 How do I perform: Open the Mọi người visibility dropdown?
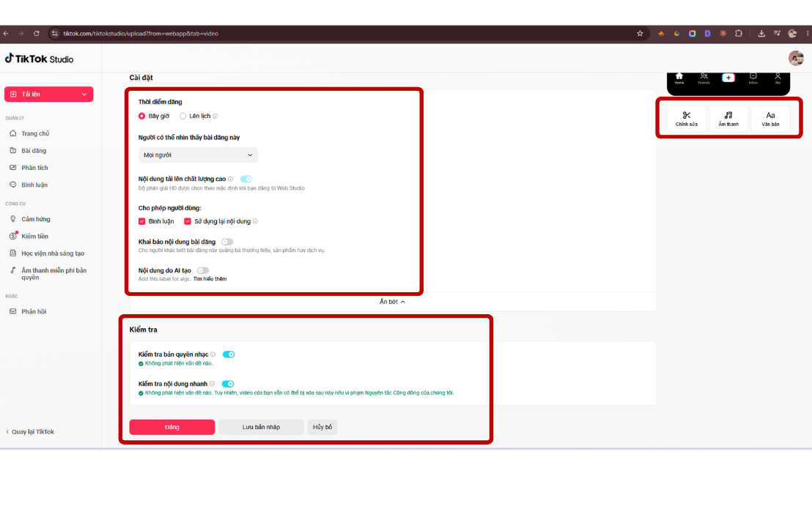[198, 155]
